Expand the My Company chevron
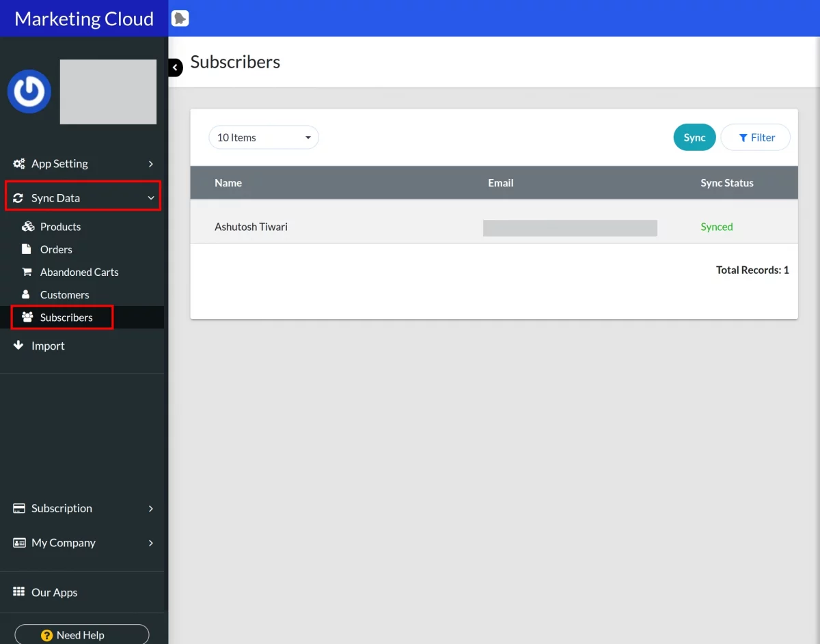The width and height of the screenshot is (820, 644). tap(151, 543)
